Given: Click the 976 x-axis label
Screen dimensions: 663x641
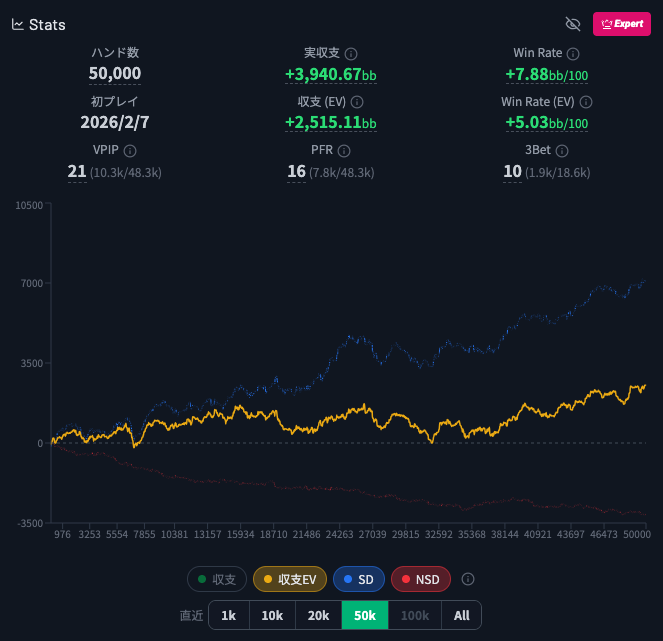Looking at the screenshot, I should pos(62,534).
